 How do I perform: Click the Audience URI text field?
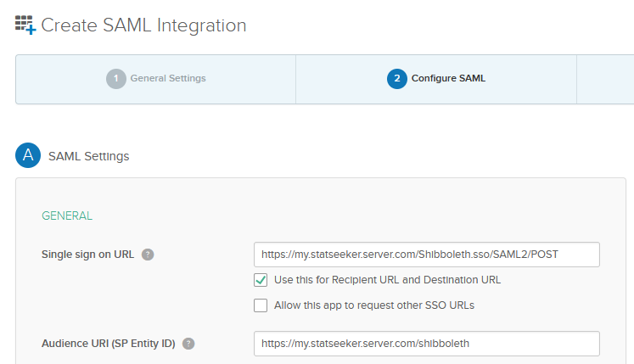tap(427, 344)
